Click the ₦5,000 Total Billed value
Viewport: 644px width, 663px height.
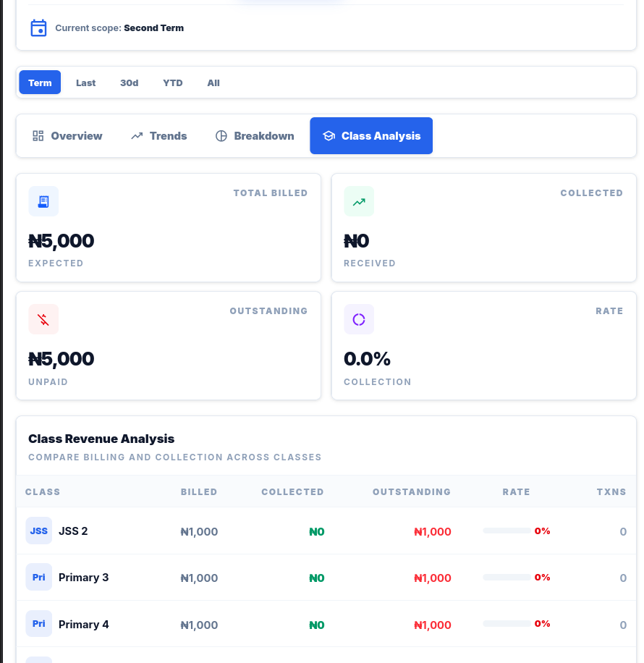(x=62, y=241)
